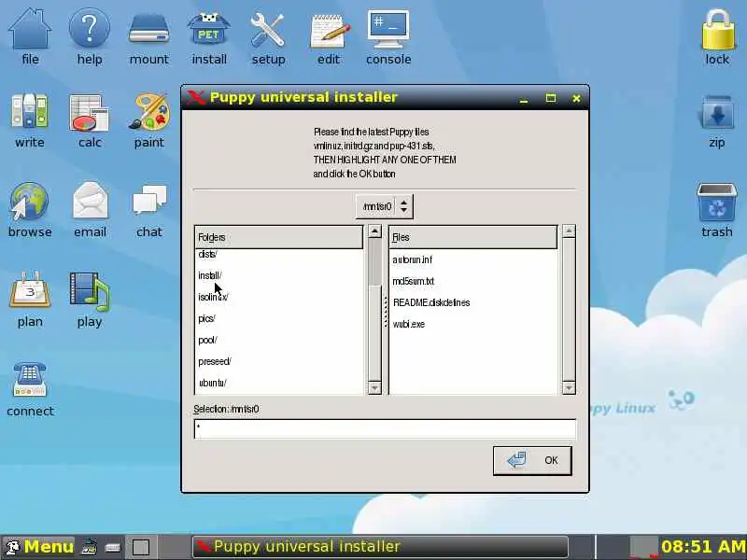Select the pics/ folder
The width and height of the screenshot is (747, 560).
coord(206,318)
